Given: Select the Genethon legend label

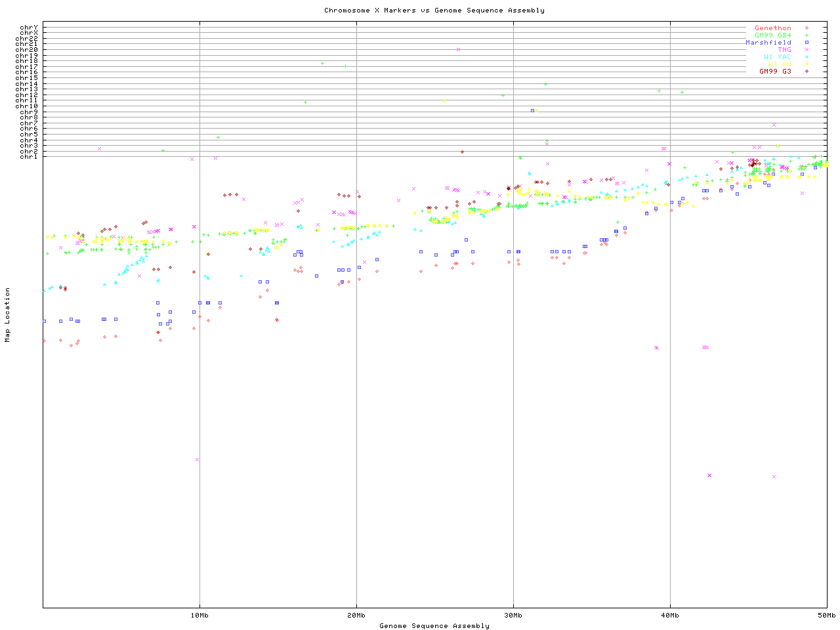Looking at the screenshot, I should [x=772, y=28].
